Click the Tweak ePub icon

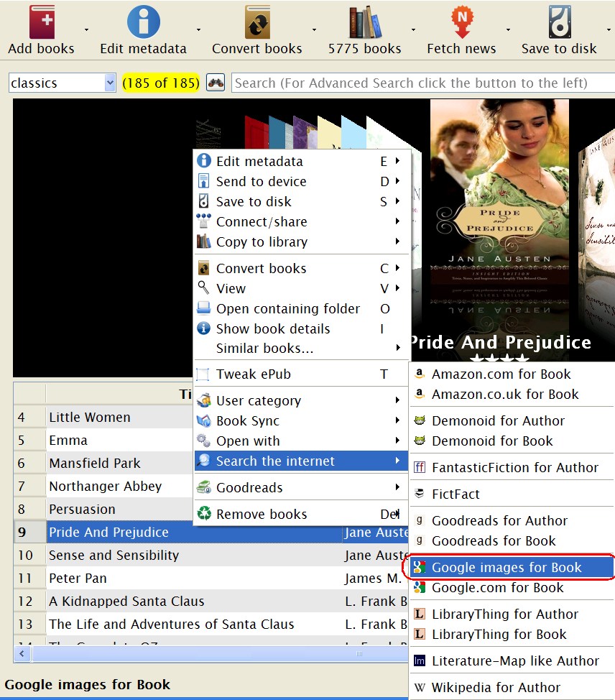click(x=203, y=374)
